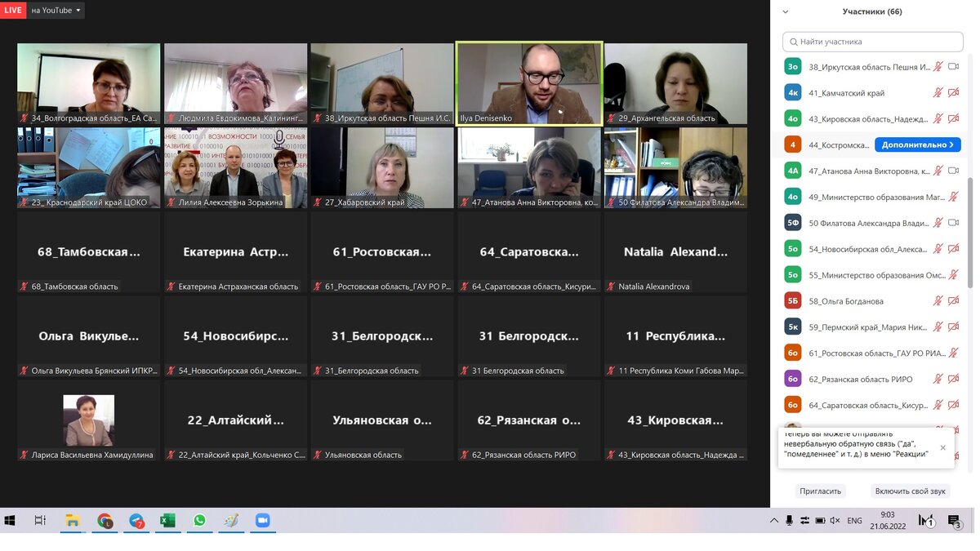Screen dimensions: 980x551
Task: Select the 68_Тамбовская область tile
Action: click(x=89, y=251)
